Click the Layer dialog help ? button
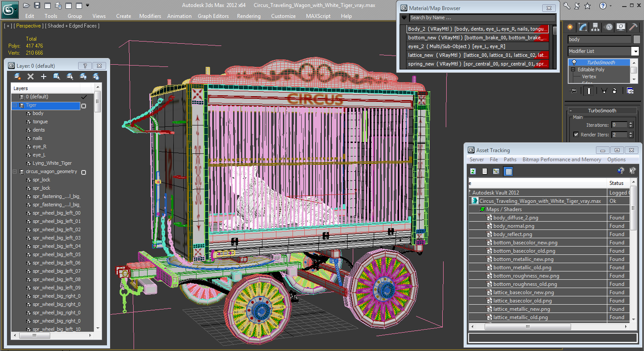644x351 pixels. [x=85, y=66]
